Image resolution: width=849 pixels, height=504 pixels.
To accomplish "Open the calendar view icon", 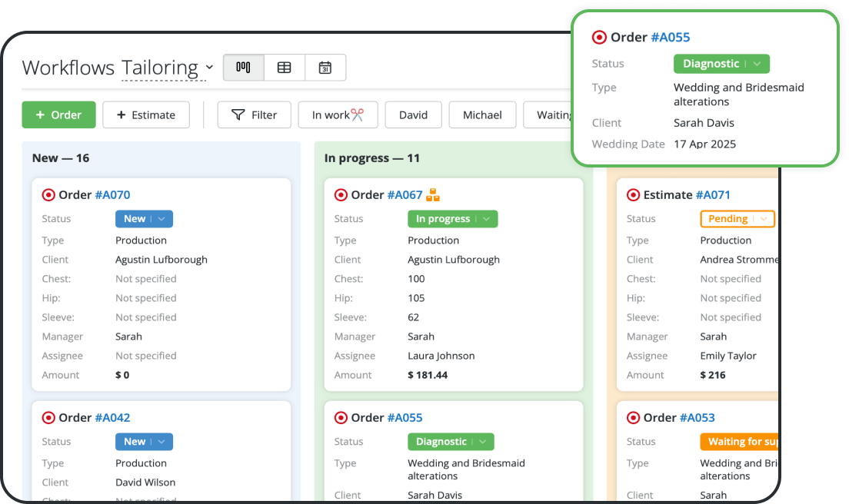I will coord(325,68).
